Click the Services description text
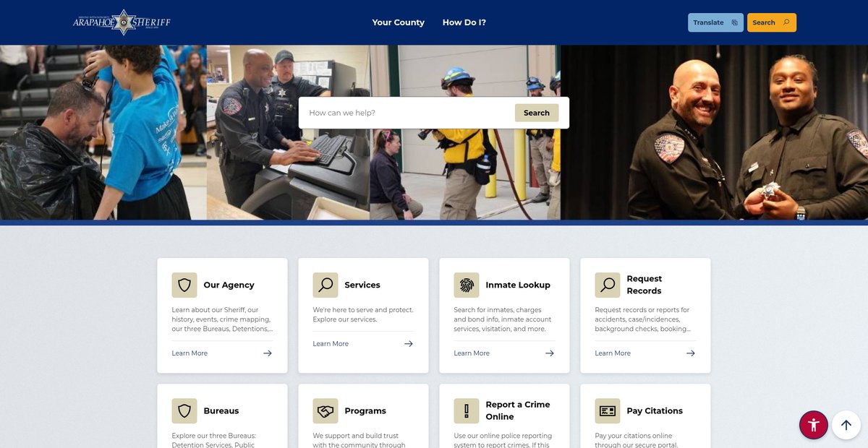Viewport: 868px width, 448px height. pos(363,314)
